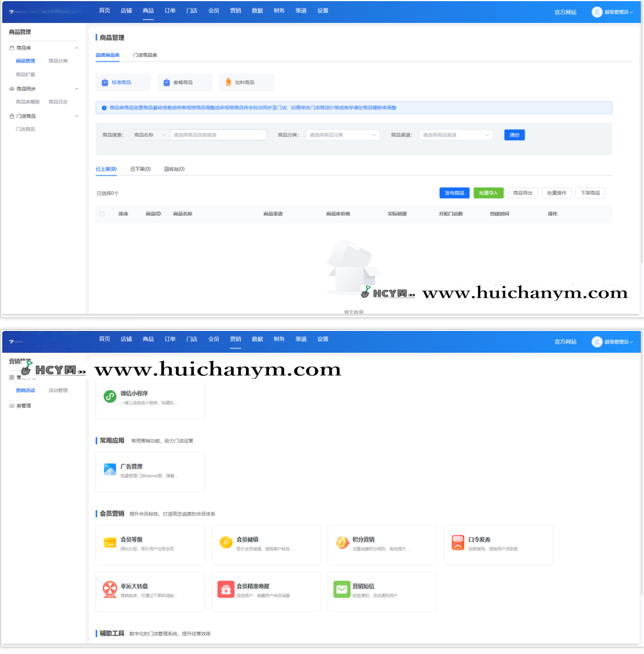The width and height of the screenshot is (644, 654).
Task: Click the logo in upper window header
Action: pyautogui.click(x=11, y=12)
